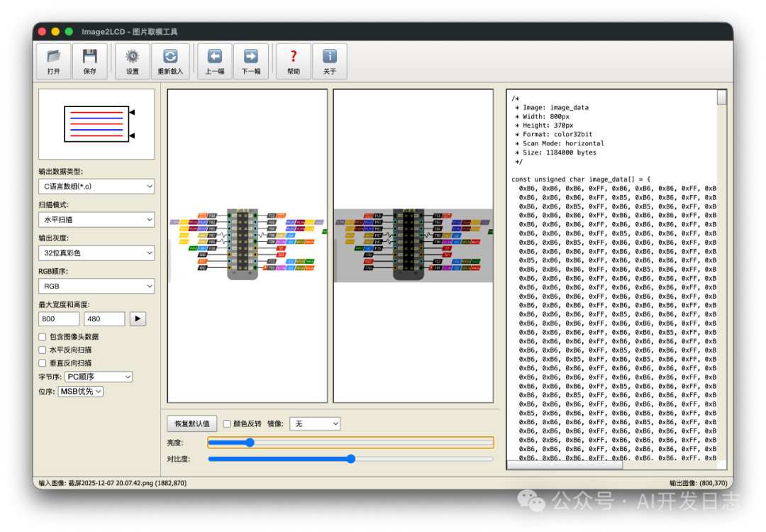Click the code output vertical scrollbar thumb
The image size is (766, 532).
(721, 97)
